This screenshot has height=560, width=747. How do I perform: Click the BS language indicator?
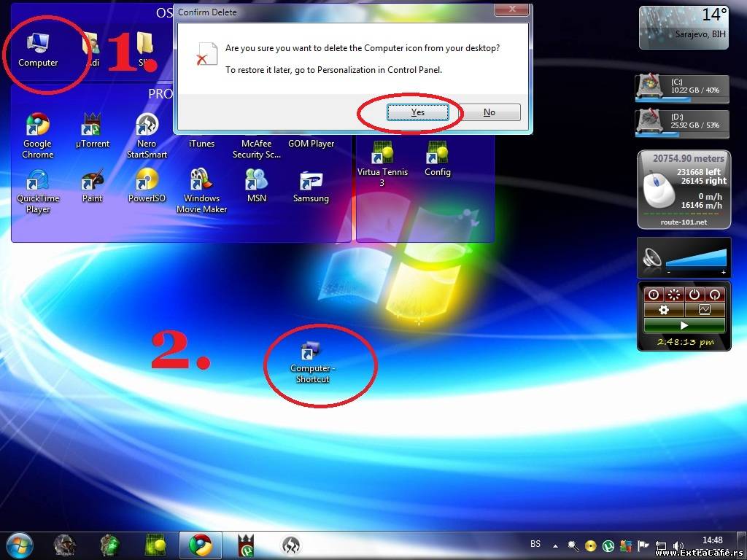tap(535, 544)
